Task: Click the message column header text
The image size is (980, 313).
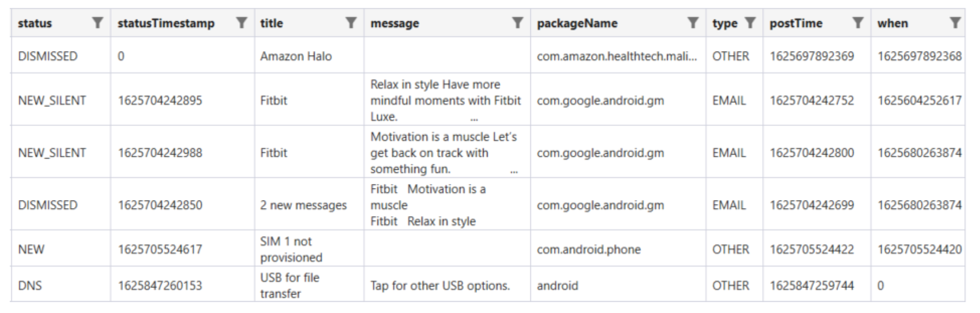Action: [395, 23]
